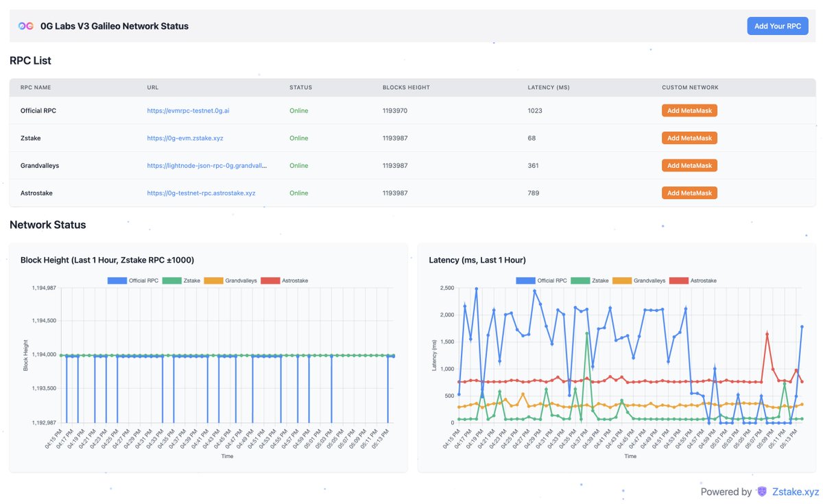The width and height of the screenshot is (823, 504).
Task: Click latency value 68
Action: [532, 138]
